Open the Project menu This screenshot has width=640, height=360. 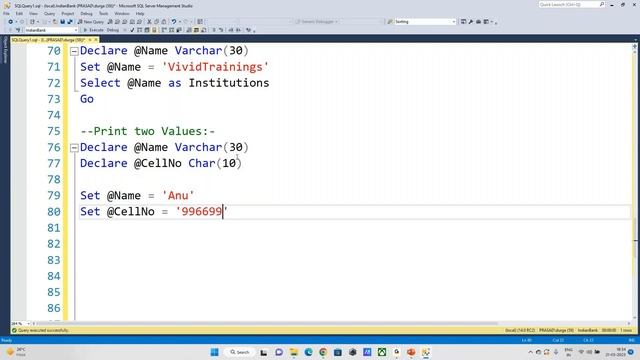tap(68, 13)
